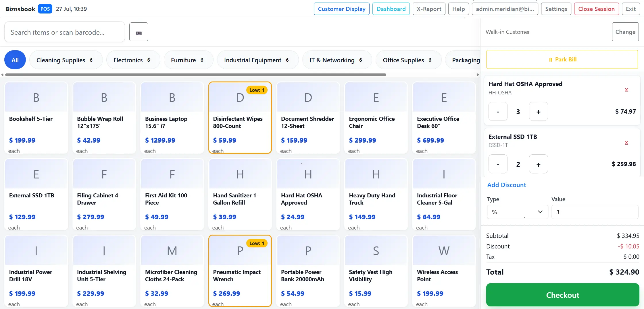
Task: Add Hand Sanitizer 1-Gallon Refill to cart
Action: click(x=240, y=195)
